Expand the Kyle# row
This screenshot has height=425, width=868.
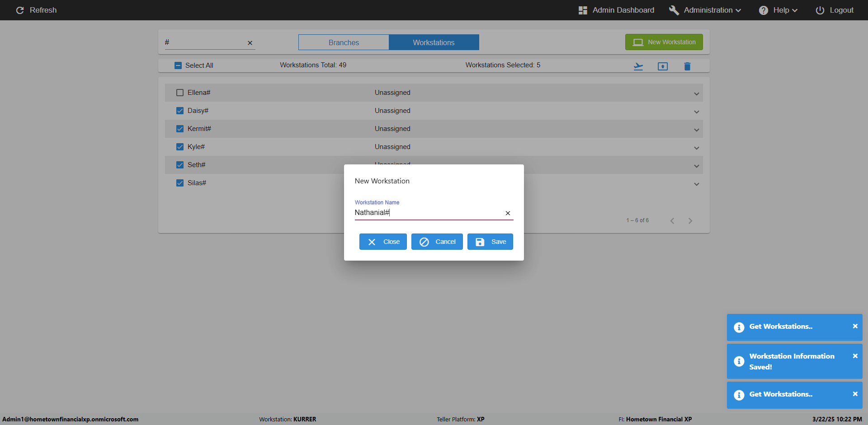pyautogui.click(x=697, y=148)
